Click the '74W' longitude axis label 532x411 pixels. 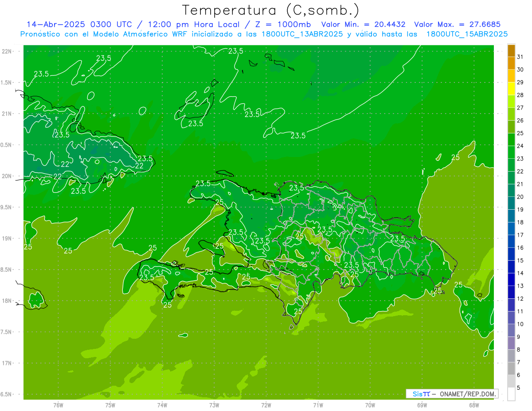162,405
